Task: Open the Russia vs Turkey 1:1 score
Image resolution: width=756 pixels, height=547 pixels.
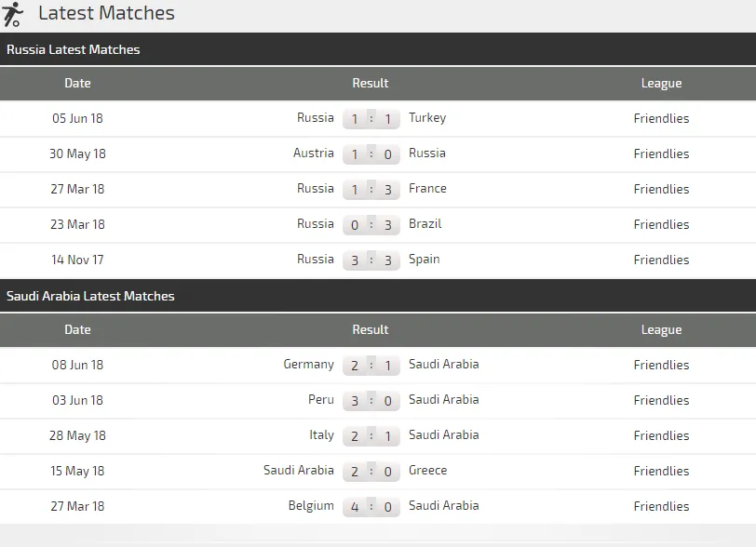Action: [x=371, y=119]
